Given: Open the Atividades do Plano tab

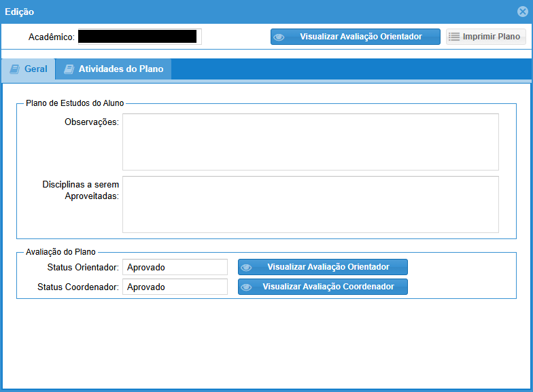Looking at the screenshot, I should [114, 69].
